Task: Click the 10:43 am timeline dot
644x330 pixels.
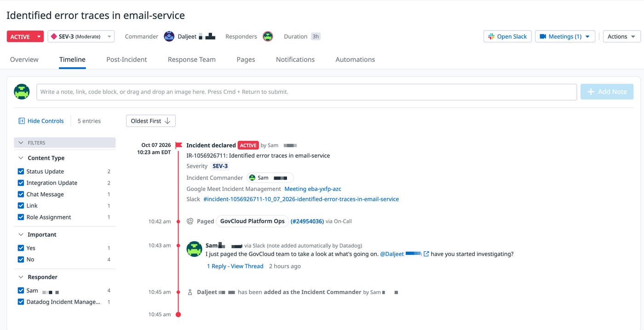Action: pyautogui.click(x=178, y=245)
